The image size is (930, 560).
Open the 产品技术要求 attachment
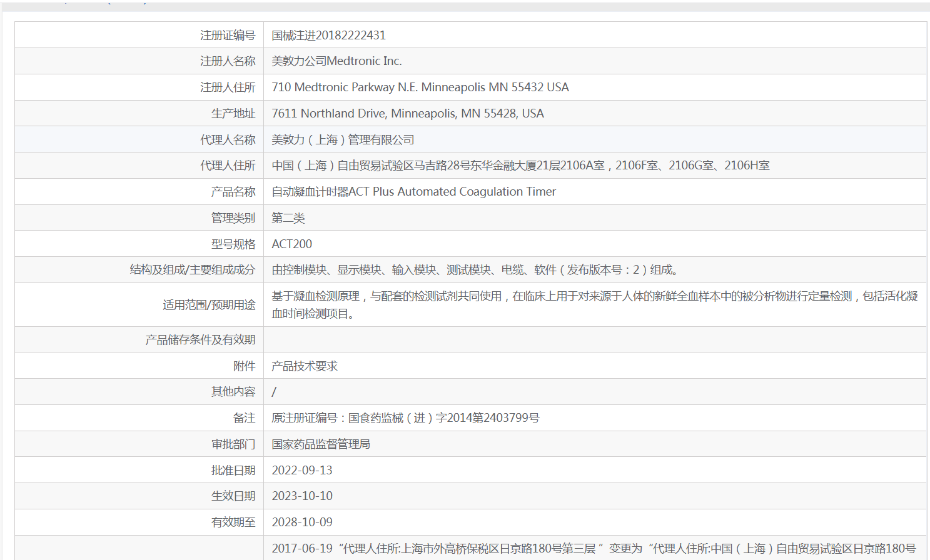pos(305,366)
